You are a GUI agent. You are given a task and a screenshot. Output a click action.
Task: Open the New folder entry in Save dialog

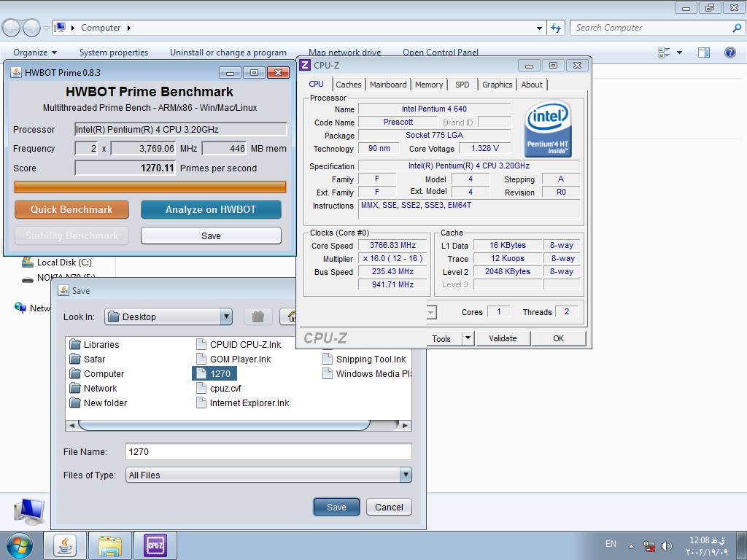(x=98, y=402)
